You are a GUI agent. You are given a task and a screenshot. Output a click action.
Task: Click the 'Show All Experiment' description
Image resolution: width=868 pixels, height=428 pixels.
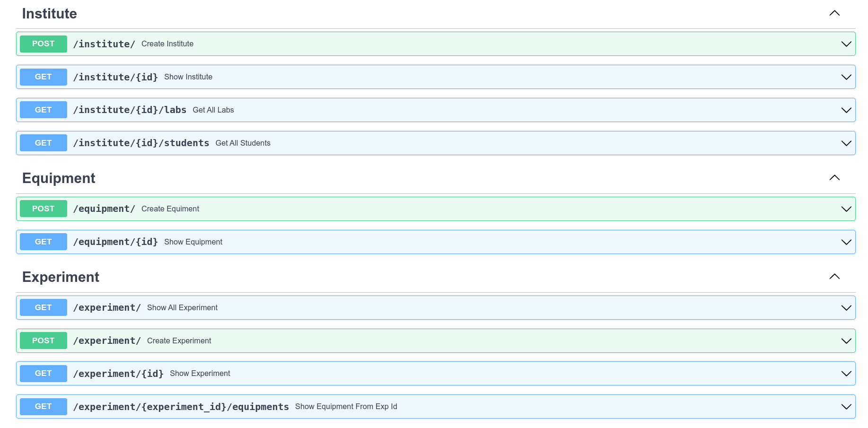click(182, 308)
